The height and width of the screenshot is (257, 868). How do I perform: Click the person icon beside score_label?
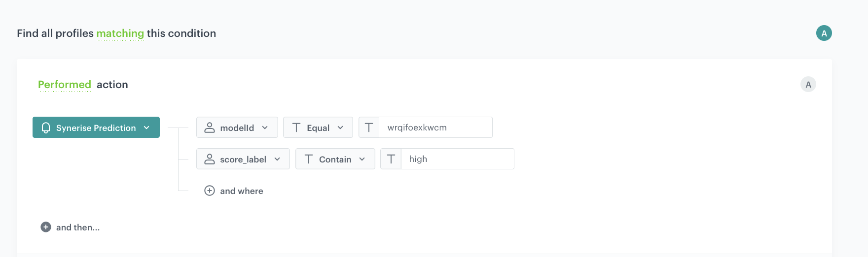click(x=210, y=159)
